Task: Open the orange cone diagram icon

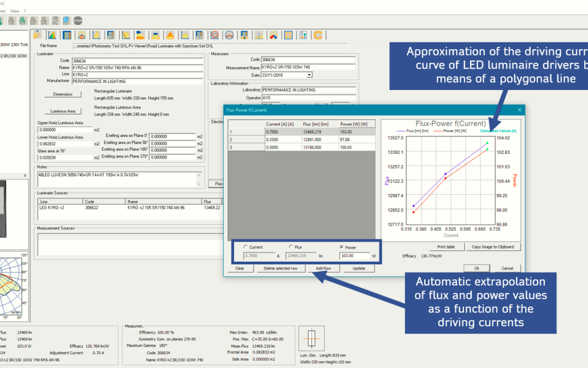Action: pos(170,35)
